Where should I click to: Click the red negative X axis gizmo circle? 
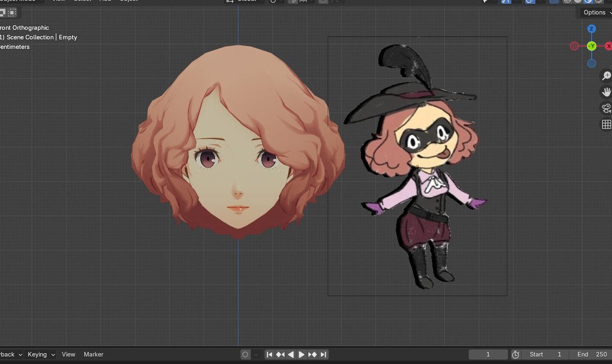click(x=574, y=46)
